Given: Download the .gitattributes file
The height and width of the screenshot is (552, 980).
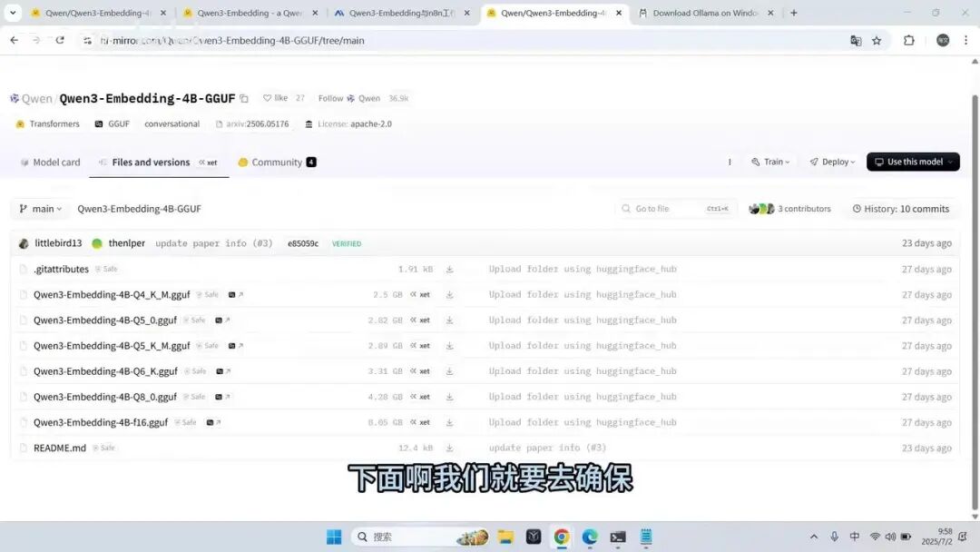Looking at the screenshot, I should pos(449,269).
